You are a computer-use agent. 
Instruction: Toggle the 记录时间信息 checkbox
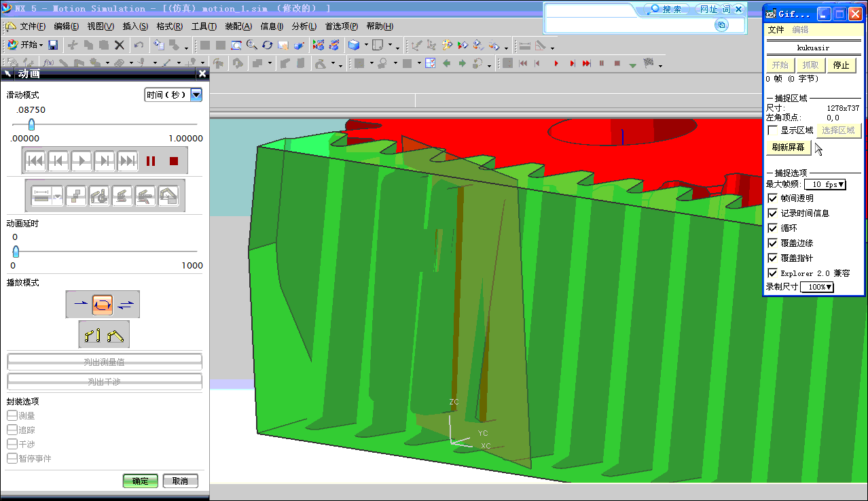pos(772,213)
